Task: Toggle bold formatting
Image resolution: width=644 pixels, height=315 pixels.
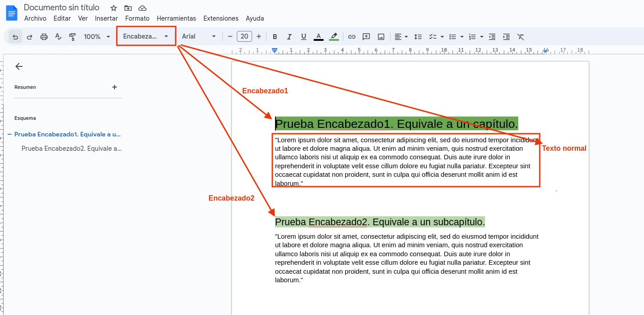Action: click(275, 37)
